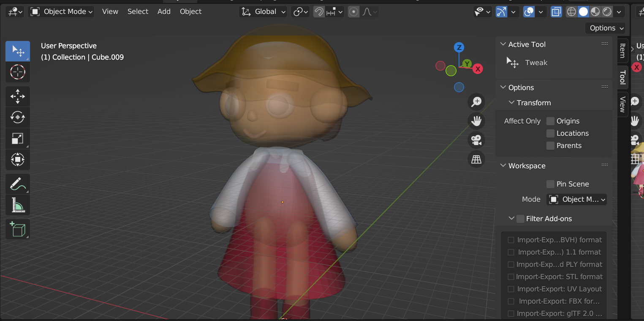Open the View menu

pos(110,12)
